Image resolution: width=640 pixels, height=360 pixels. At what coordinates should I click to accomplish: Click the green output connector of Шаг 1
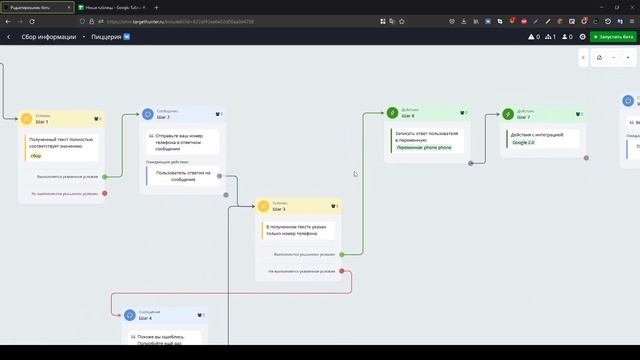[x=104, y=177]
